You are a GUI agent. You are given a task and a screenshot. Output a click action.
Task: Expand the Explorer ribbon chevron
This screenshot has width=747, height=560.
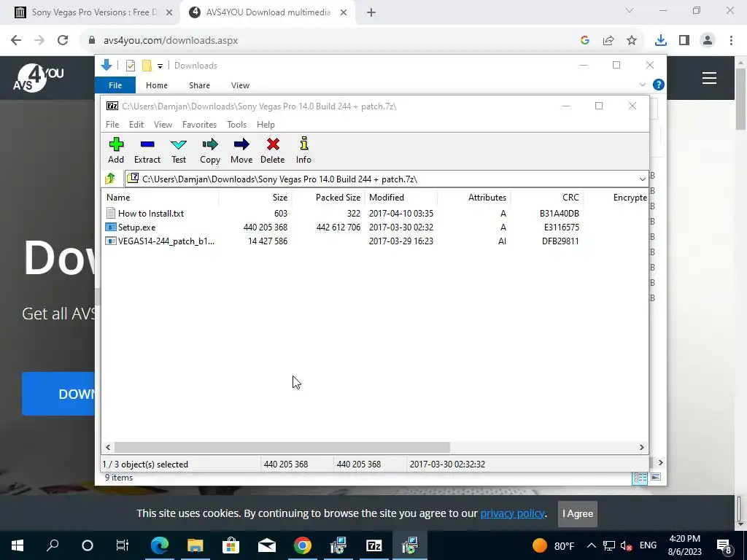tap(642, 85)
